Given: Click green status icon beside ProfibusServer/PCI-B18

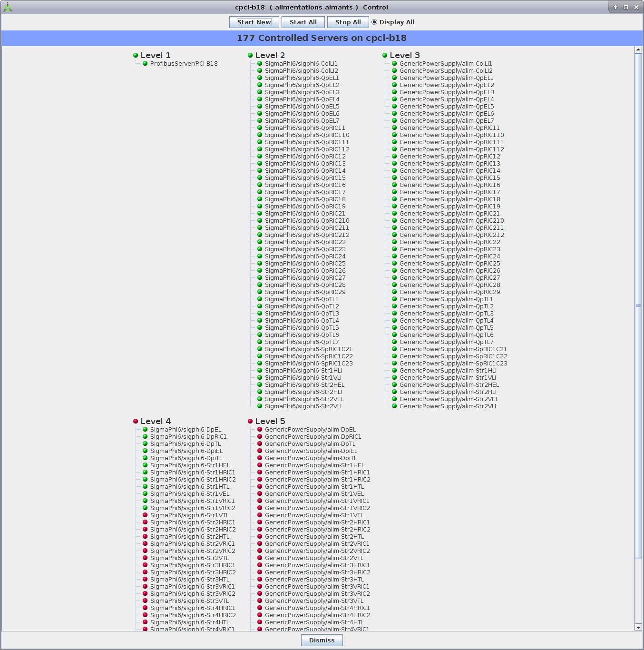Looking at the screenshot, I should [x=145, y=63].
